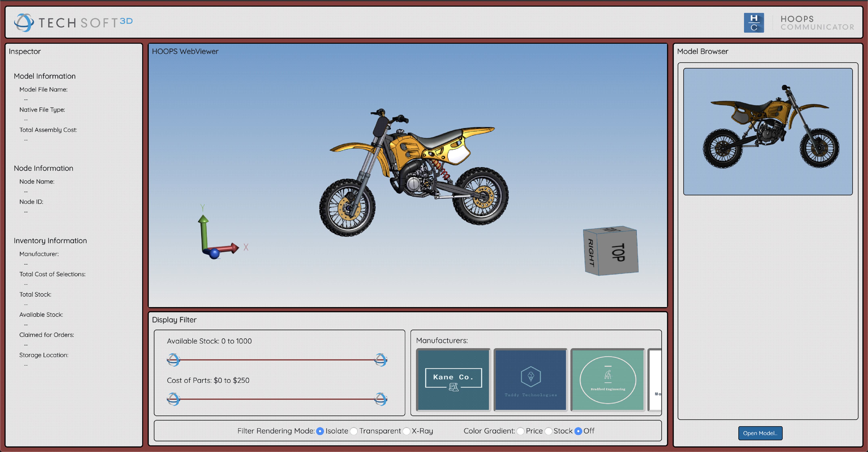Viewport: 868px width, 452px height.
Task: Click the Transparent rendering mode option
Action: point(354,431)
